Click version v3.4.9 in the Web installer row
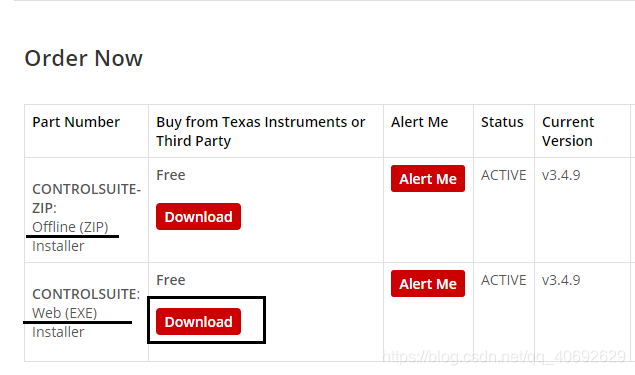The image size is (635, 375). [x=561, y=280]
